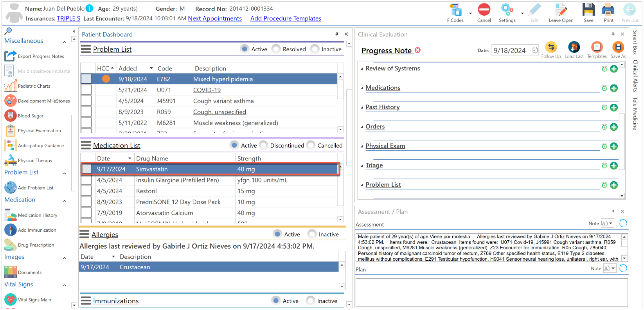Select Inactive radio in Problem List
644x310 pixels.
click(x=315, y=49)
